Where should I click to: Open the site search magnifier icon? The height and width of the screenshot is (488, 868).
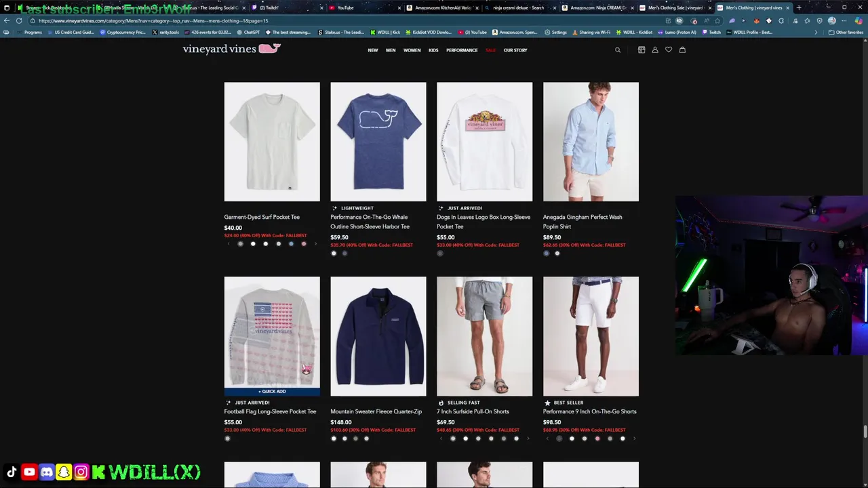coord(617,50)
